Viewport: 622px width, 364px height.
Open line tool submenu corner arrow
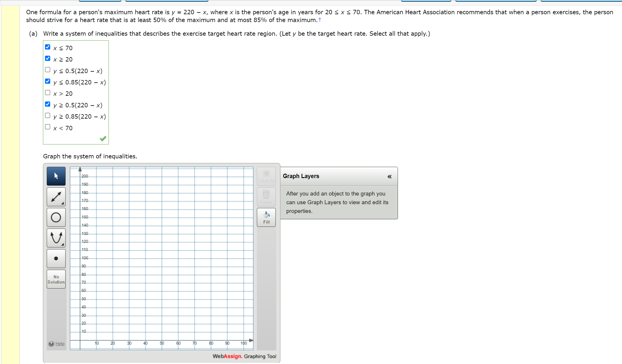tap(63, 204)
